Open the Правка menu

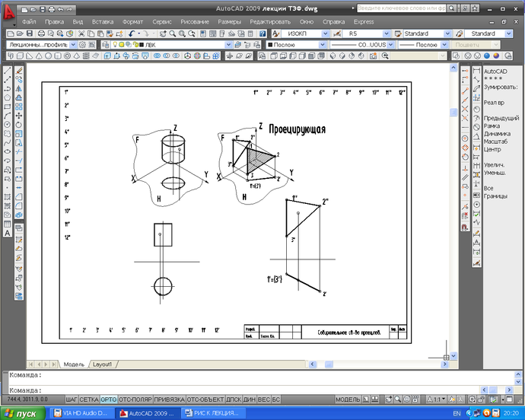(x=54, y=22)
